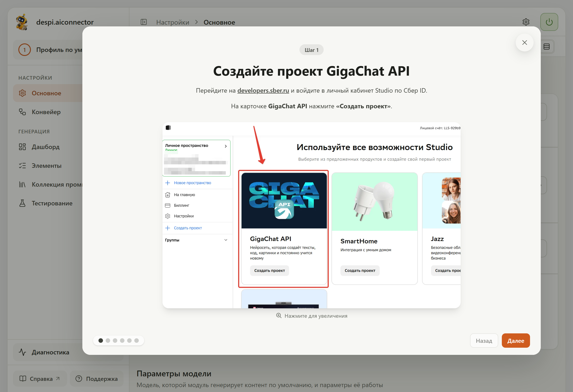
Task: Click the Настройки breadcrumb
Action: pyautogui.click(x=173, y=22)
